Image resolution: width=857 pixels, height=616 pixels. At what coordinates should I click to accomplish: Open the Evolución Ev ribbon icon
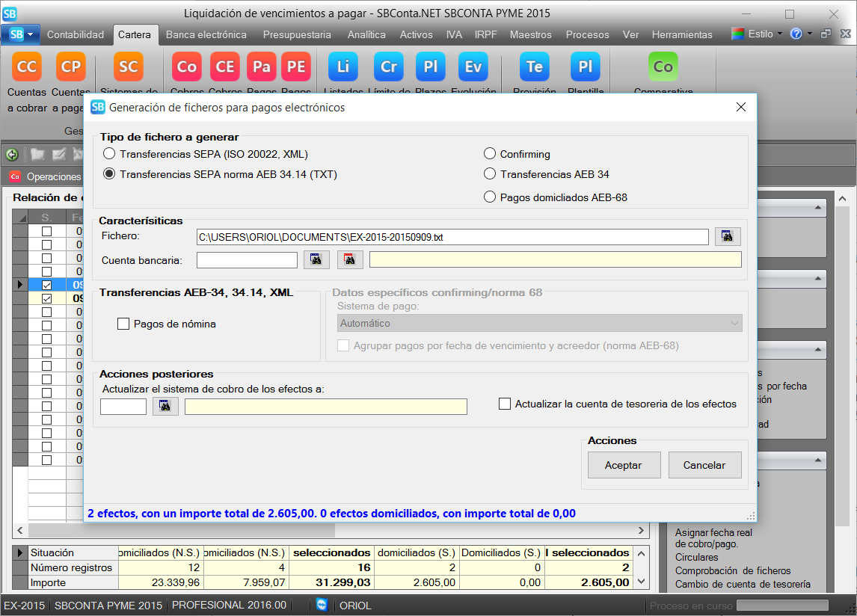point(473,67)
